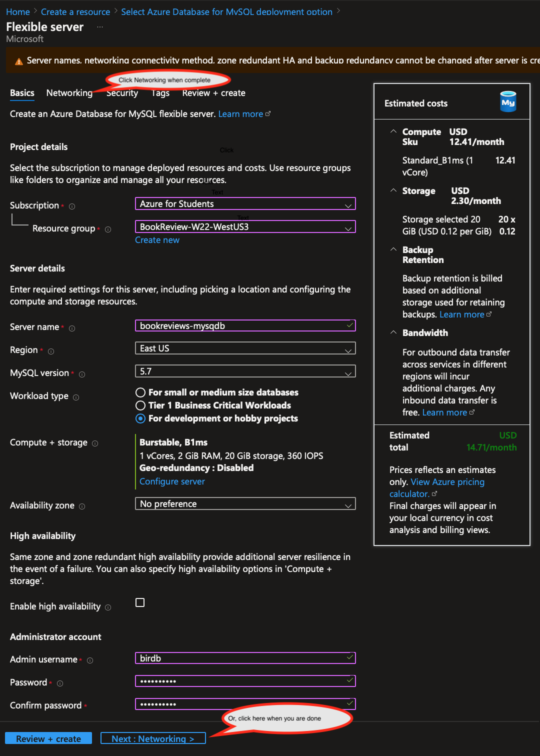Select For development or hobby projects option

pyautogui.click(x=140, y=418)
